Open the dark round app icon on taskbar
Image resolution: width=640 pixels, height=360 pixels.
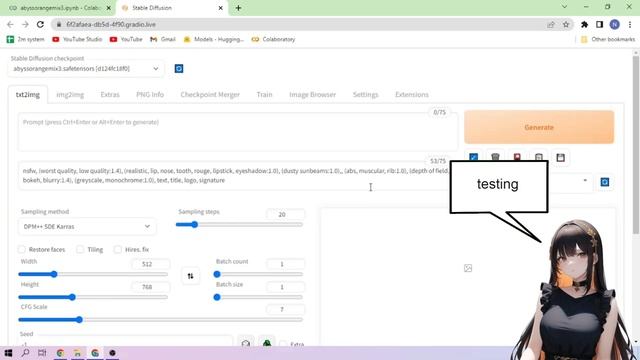pos(112,353)
